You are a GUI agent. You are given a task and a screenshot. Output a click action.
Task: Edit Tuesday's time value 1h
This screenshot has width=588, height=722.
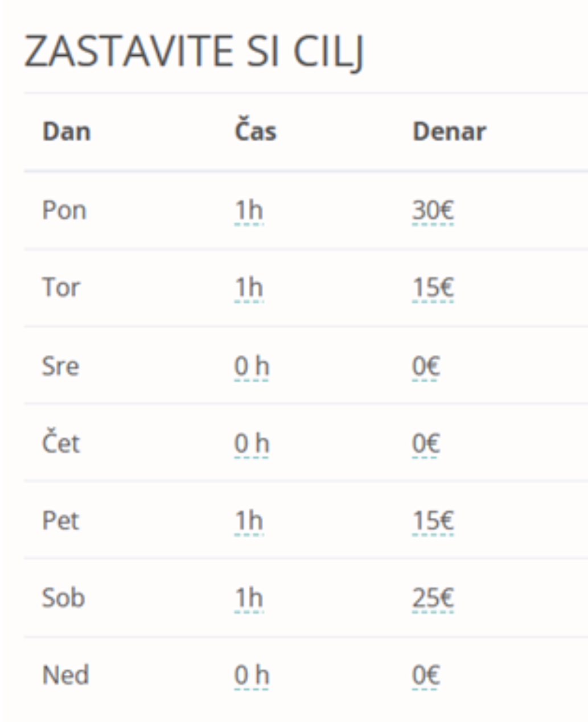coord(249,288)
